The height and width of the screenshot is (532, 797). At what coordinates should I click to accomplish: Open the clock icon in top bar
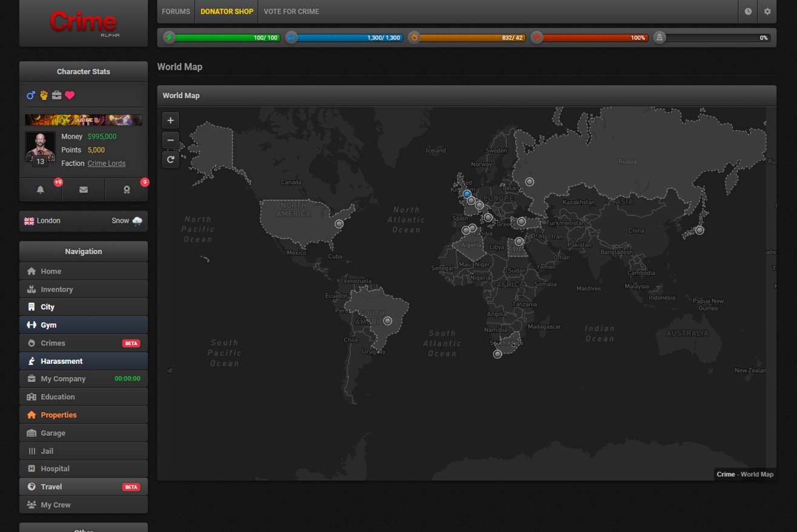[748, 11]
